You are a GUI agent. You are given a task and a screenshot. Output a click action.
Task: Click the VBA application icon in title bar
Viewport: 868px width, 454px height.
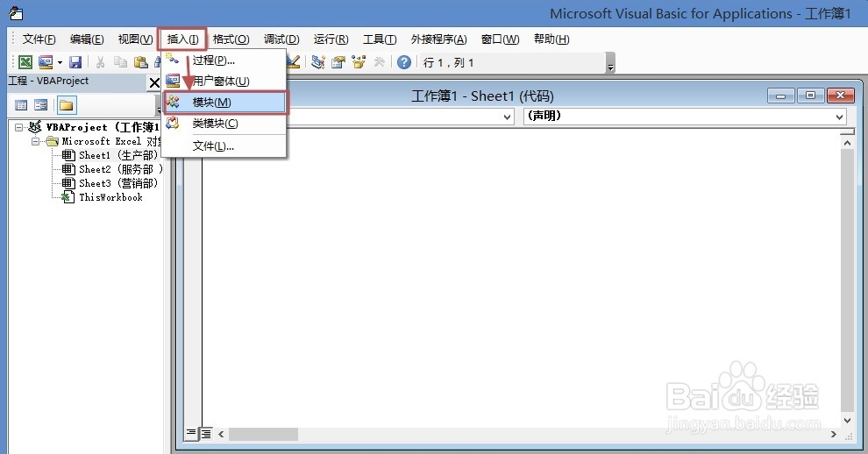pyautogui.click(x=17, y=13)
